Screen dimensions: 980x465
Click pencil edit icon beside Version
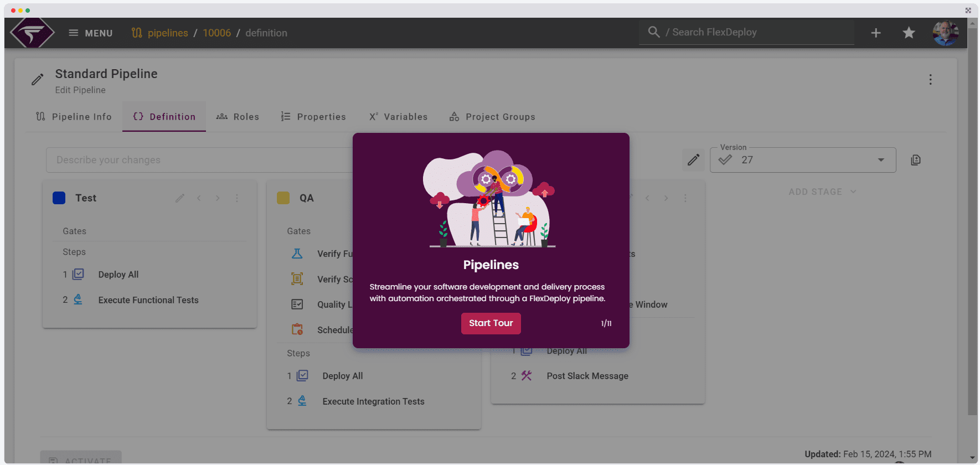tap(693, 160)
